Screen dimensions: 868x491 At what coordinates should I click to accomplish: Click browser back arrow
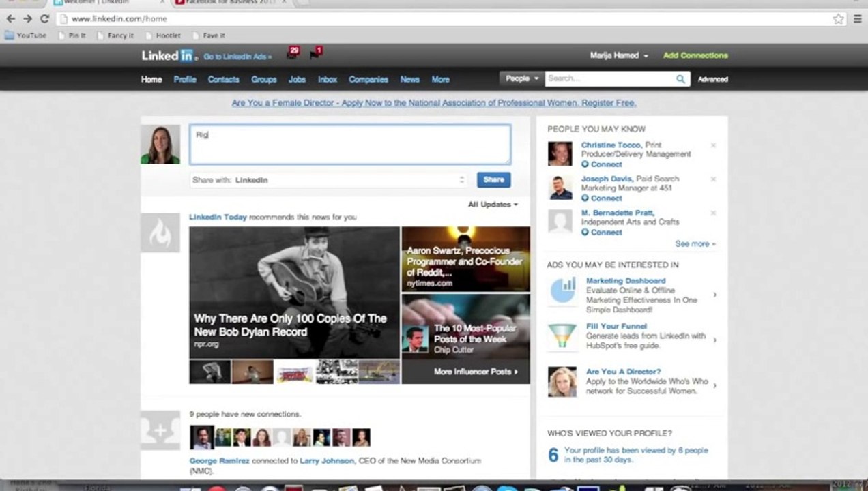click(x=10, y=18)
